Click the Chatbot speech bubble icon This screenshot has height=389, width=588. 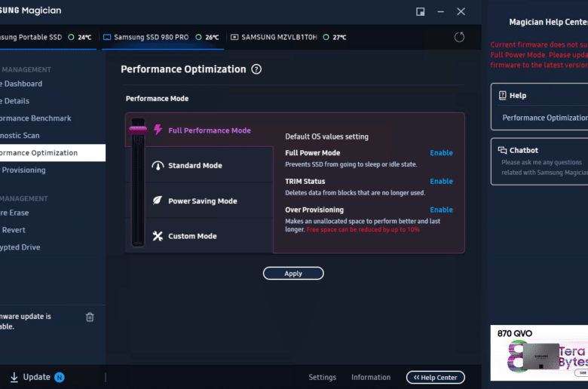click(502, 151)
